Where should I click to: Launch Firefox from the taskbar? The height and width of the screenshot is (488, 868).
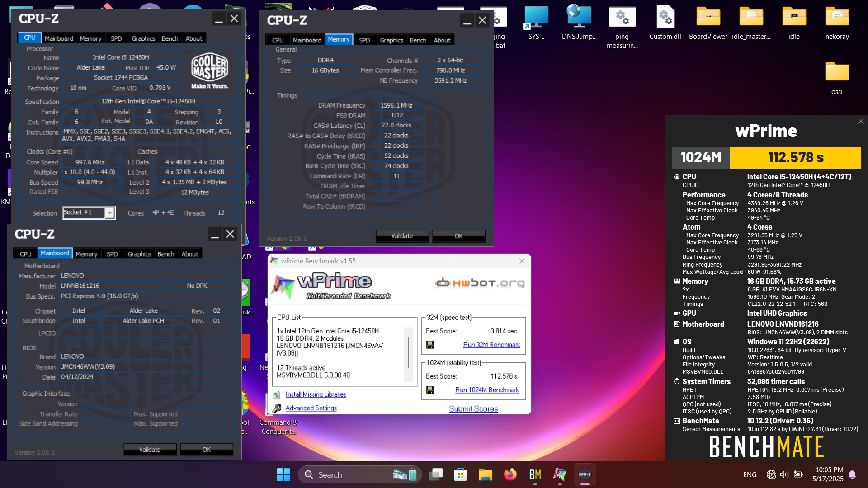coord(510,474)
